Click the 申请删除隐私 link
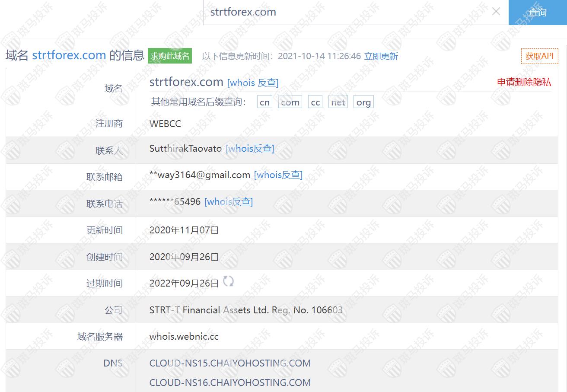567x392 pixels. pos(524,82)
